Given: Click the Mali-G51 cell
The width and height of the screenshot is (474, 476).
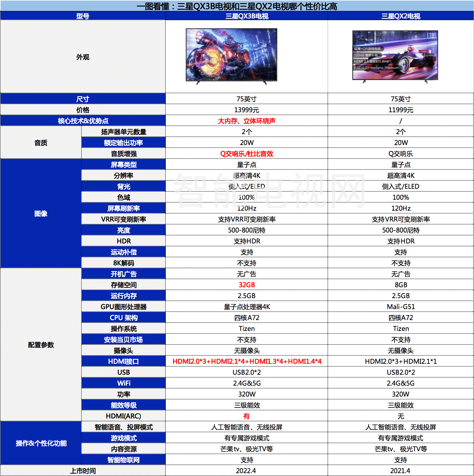Looking at the screenshot, I should pos(401,307).
